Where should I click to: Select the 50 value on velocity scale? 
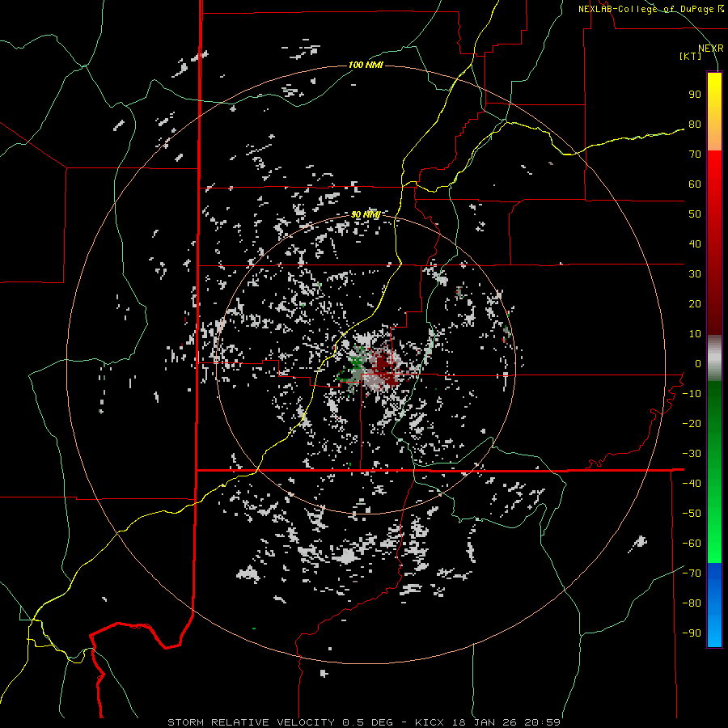(695, 214)
